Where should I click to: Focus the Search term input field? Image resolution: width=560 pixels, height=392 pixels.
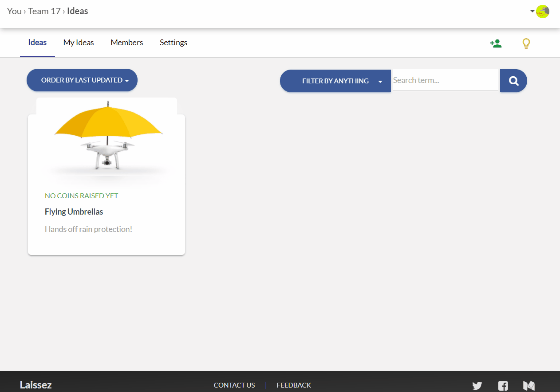point(446,80)
